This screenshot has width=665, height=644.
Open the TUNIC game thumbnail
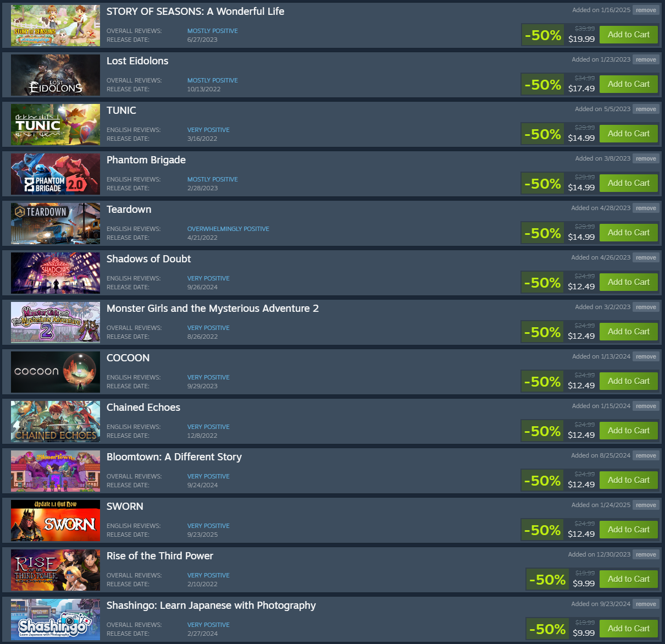point(56,125)
